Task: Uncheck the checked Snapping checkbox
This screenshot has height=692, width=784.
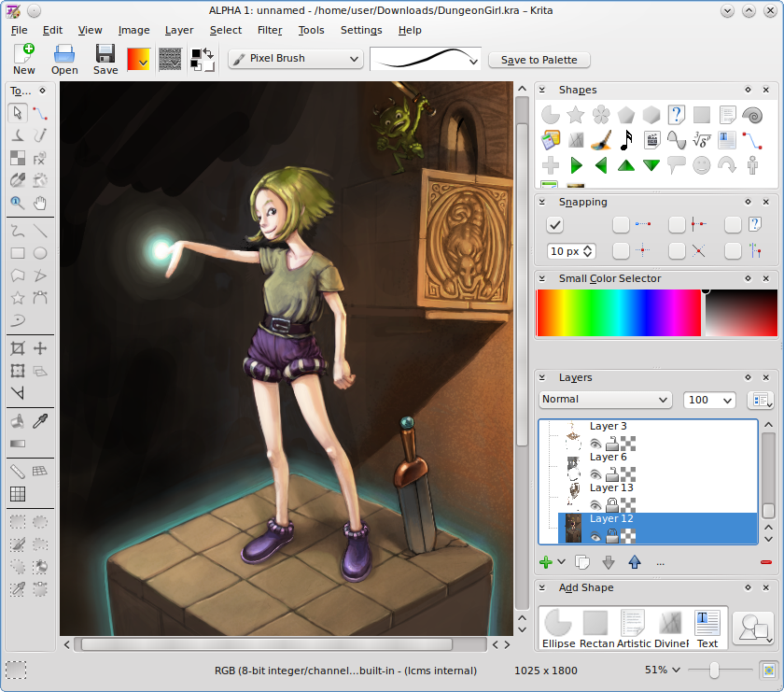Action: click(x=555, y=224)
